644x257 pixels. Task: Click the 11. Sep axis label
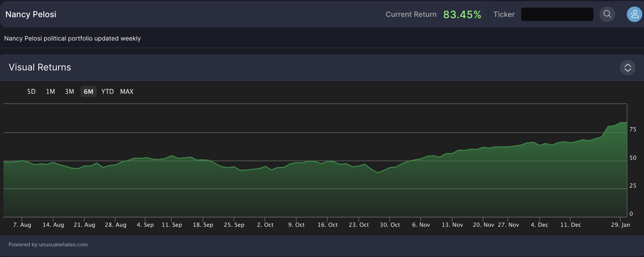click(x=172, y=225)
